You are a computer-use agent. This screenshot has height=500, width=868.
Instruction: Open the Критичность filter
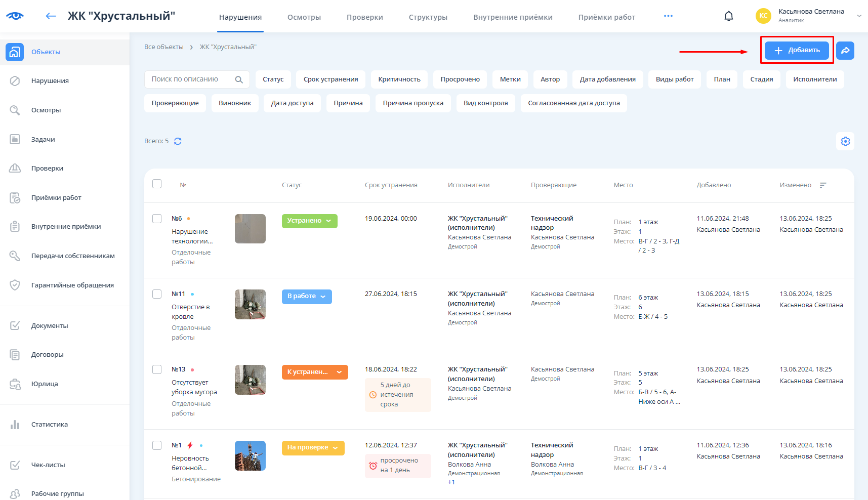[x=399, y=79]
